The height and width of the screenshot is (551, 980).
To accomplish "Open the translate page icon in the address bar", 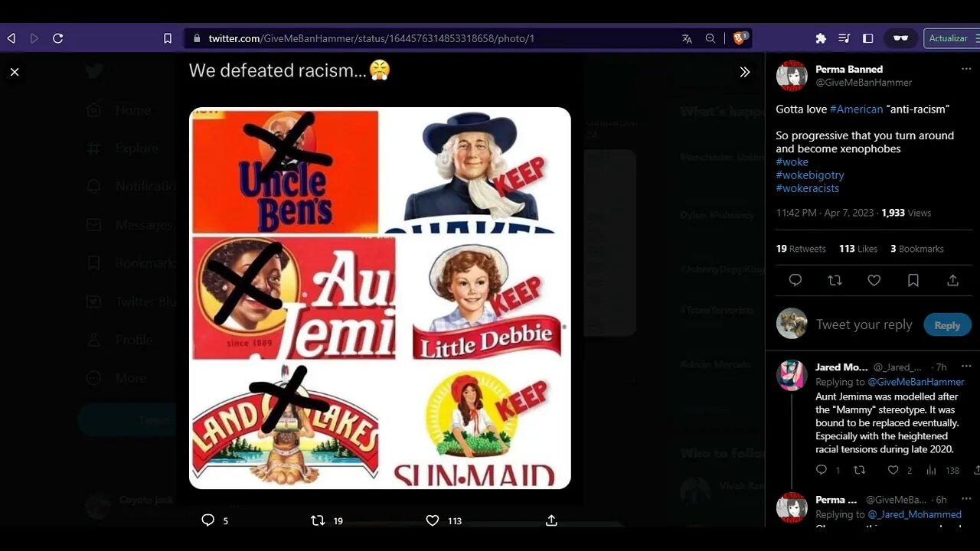I will [687, 38].
